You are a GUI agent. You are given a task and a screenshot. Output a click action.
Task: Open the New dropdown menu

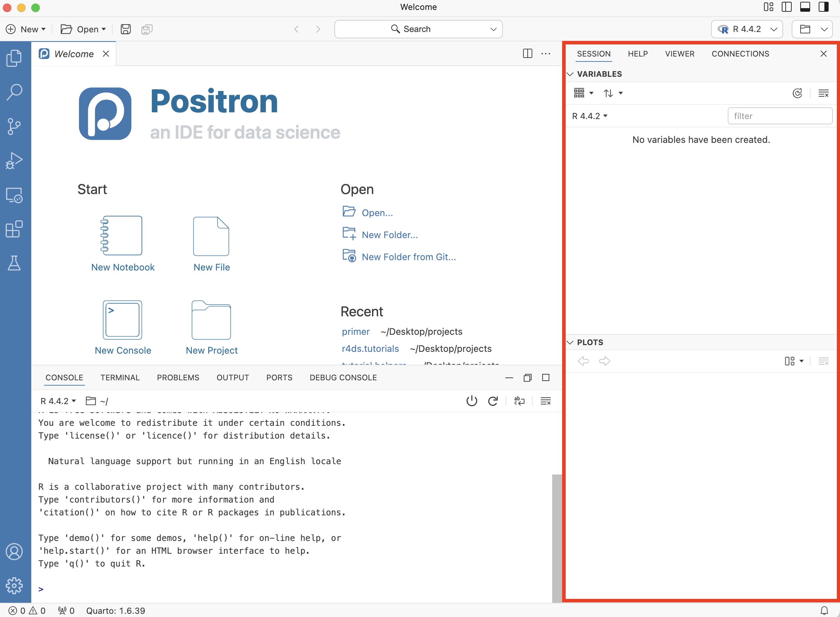pos(26,29)
